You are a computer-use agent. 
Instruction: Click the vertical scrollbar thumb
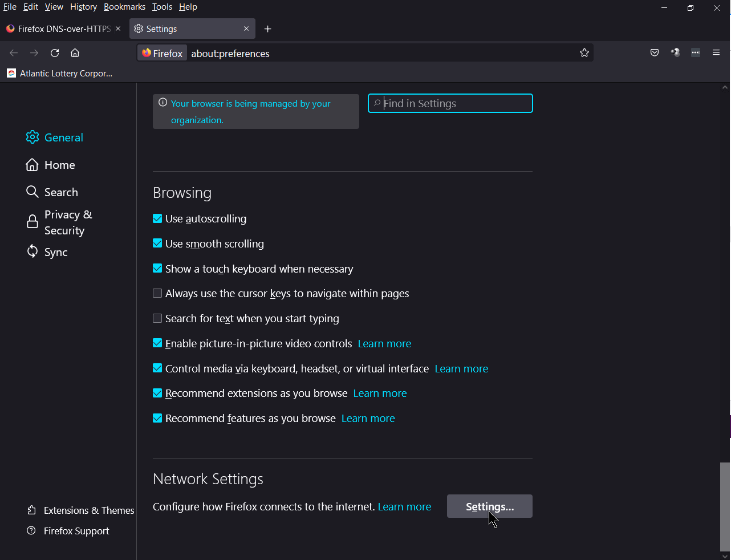pyautogui.click(x=725, y=506)
